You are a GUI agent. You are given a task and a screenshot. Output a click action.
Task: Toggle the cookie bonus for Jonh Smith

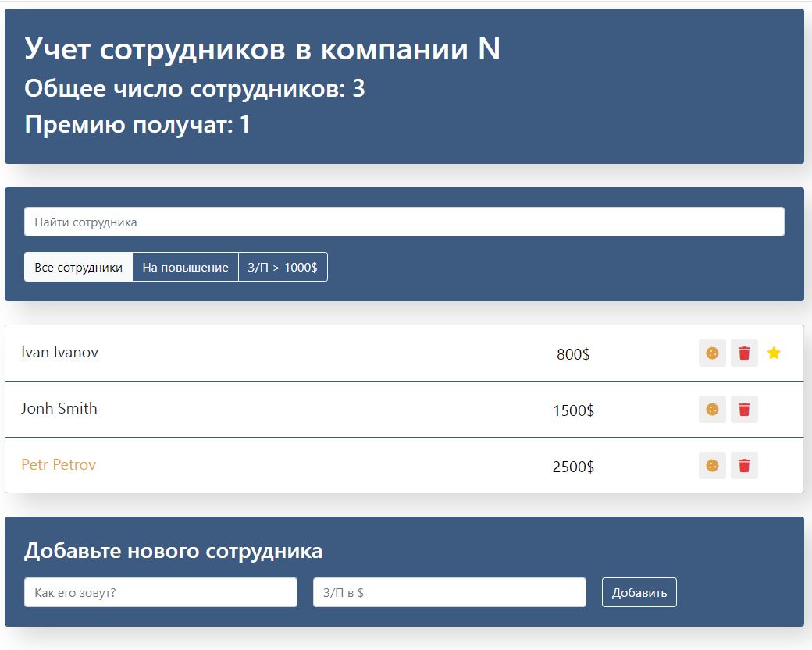point(712,410)
